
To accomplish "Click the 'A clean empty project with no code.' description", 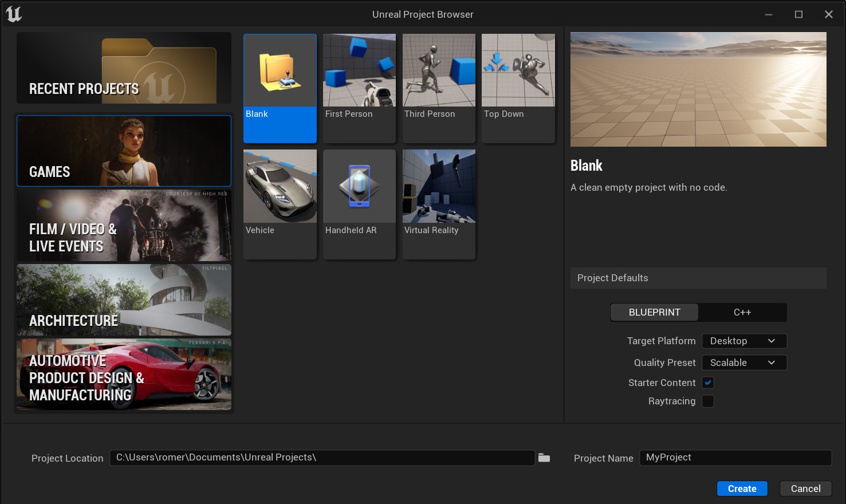I will click(649, 187).
